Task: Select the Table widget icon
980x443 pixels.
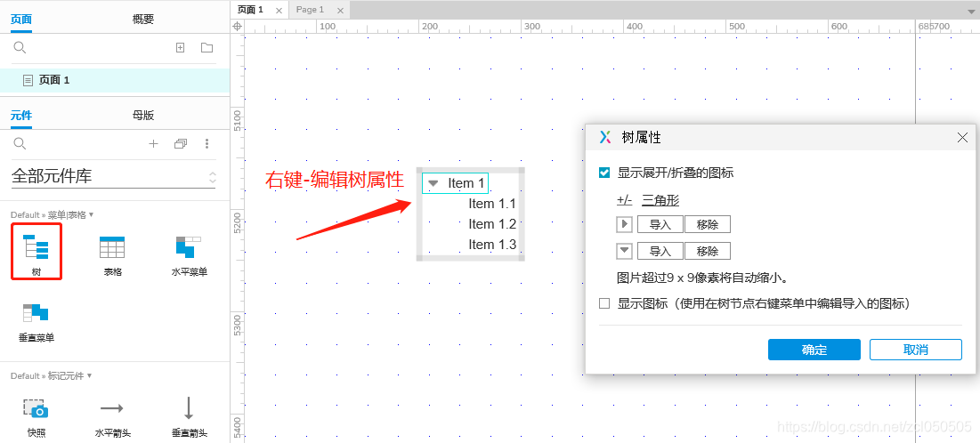Action: [112, 247]
